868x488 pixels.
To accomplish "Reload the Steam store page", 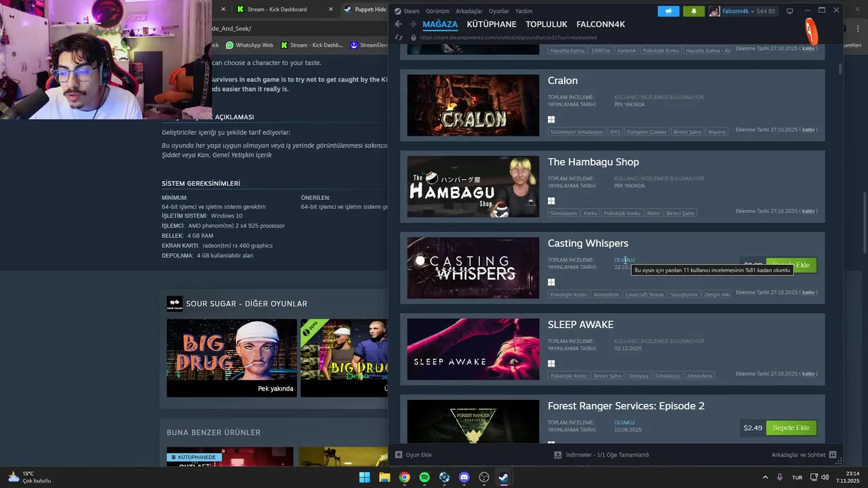I will tap(399, 38).
